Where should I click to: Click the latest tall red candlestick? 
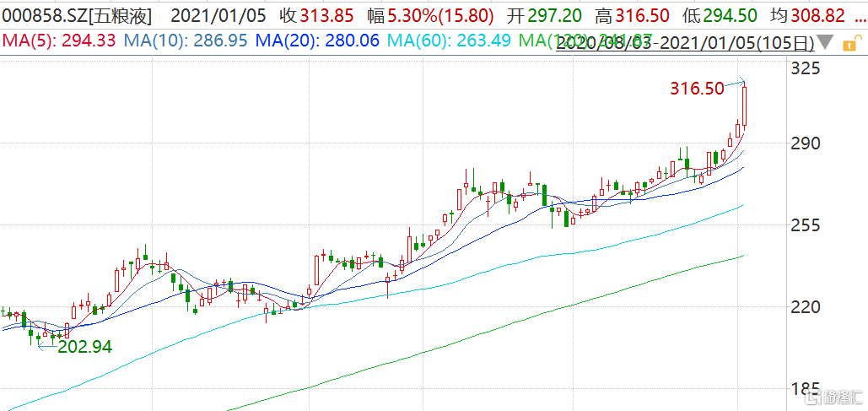coord(745,106)
